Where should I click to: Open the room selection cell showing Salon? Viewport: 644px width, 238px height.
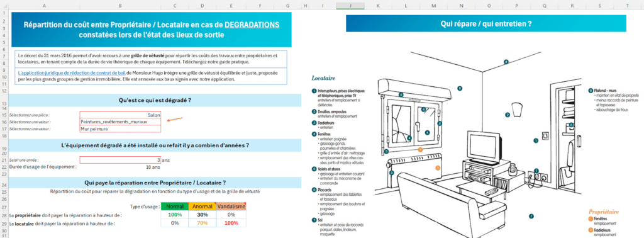tap(120, 115)
